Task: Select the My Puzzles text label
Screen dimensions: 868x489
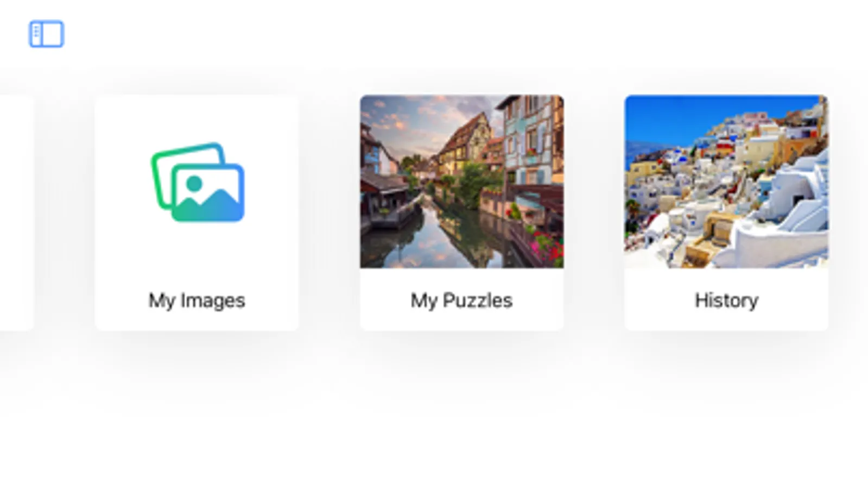Action: click(461, 300)
